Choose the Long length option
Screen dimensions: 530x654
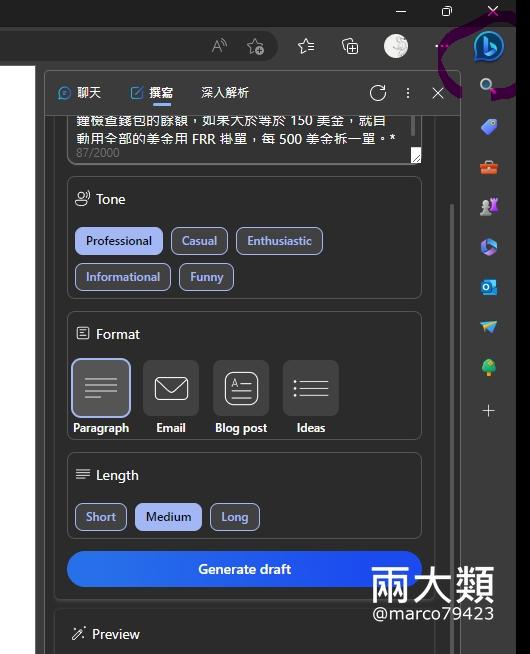click(235, 517)
